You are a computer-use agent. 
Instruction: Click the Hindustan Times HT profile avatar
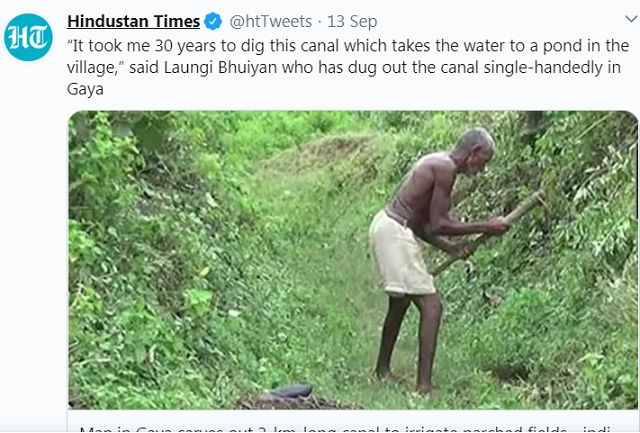[x=28, y=37]
